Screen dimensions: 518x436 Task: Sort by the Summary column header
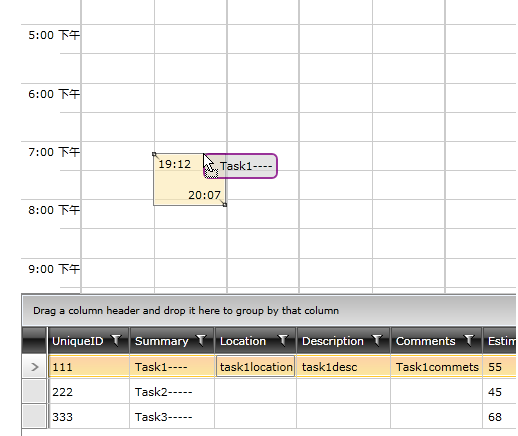click(x=162, y=341)
